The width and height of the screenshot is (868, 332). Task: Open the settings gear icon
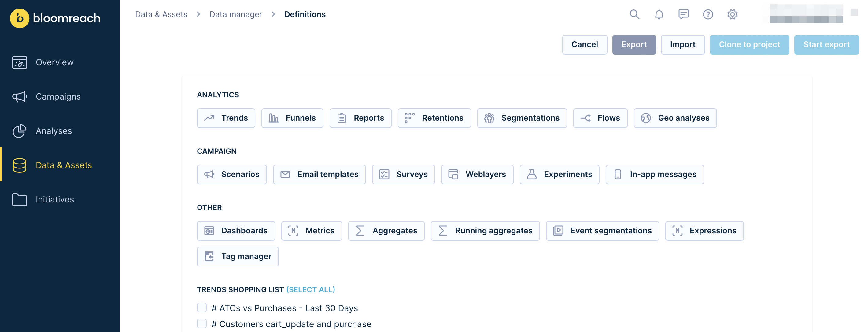pos(732,14)
